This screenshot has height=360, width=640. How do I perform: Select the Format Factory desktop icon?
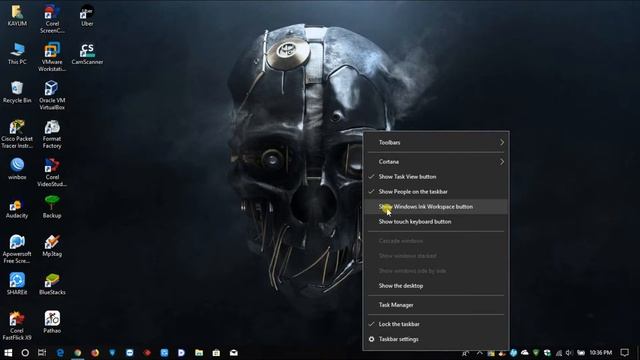click(x=52, y=134)
